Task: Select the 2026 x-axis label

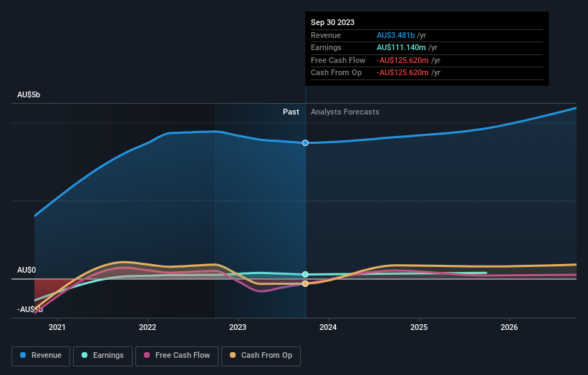Action: click(509, 327)
